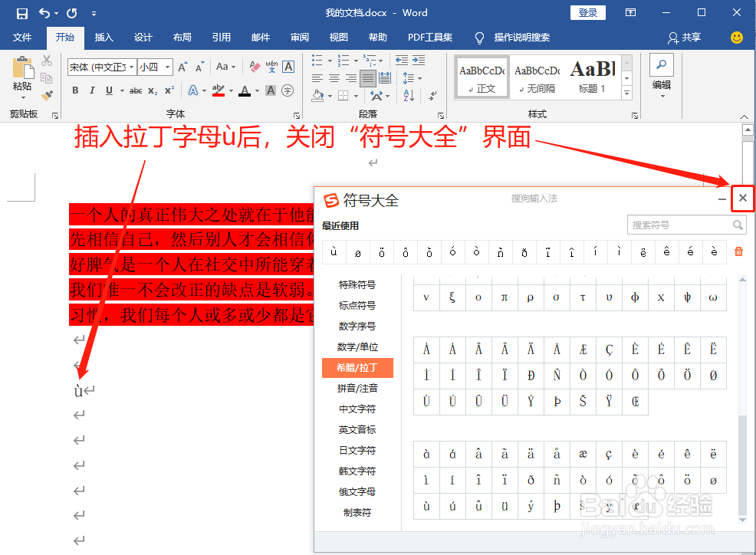Select the Format Painter tool
This screenshot has width=756, height=555.
47,96
